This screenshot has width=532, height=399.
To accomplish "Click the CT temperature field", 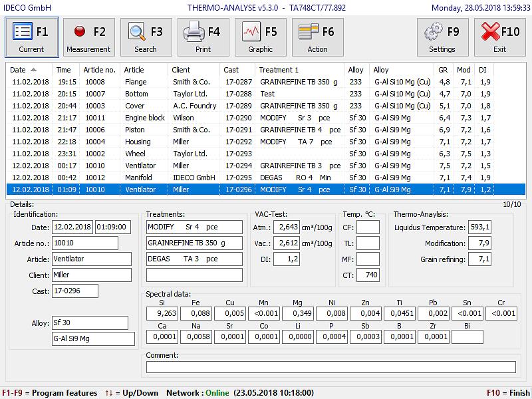I will tap(368, 275).
